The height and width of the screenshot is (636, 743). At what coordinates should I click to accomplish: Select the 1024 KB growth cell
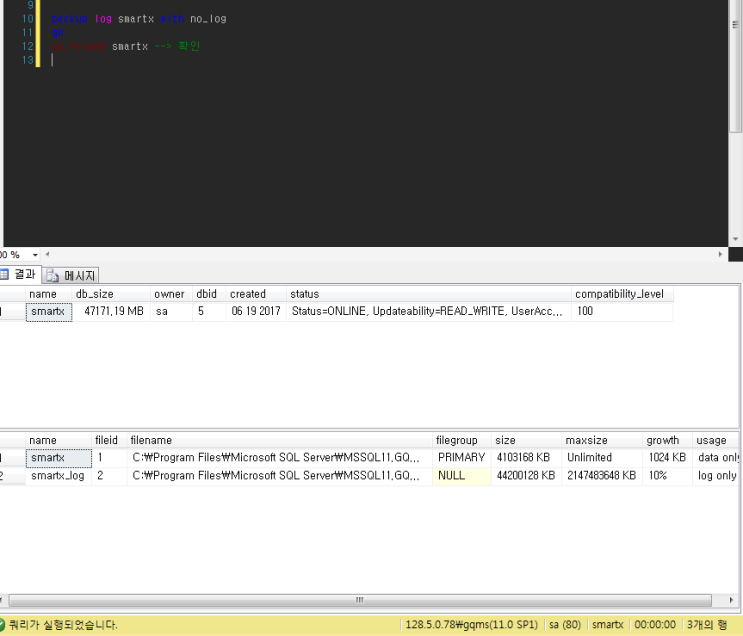click(x=667, y=457)
